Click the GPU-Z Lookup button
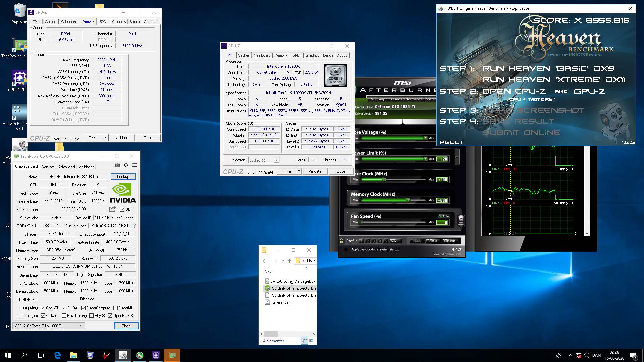Image resolution: width=644 pixels, height=362 pixels. pyautogui.click(x=123, y=177)
